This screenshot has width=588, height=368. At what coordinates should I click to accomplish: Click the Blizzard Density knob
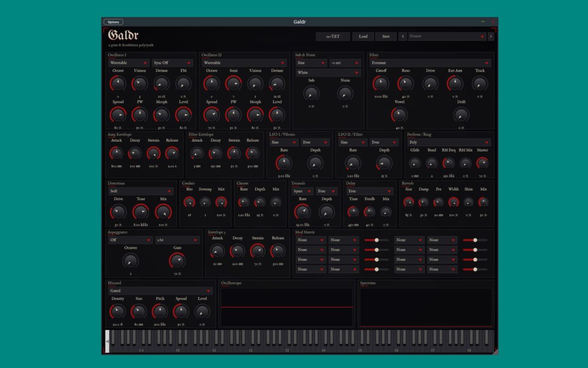[x=118, y=312]
